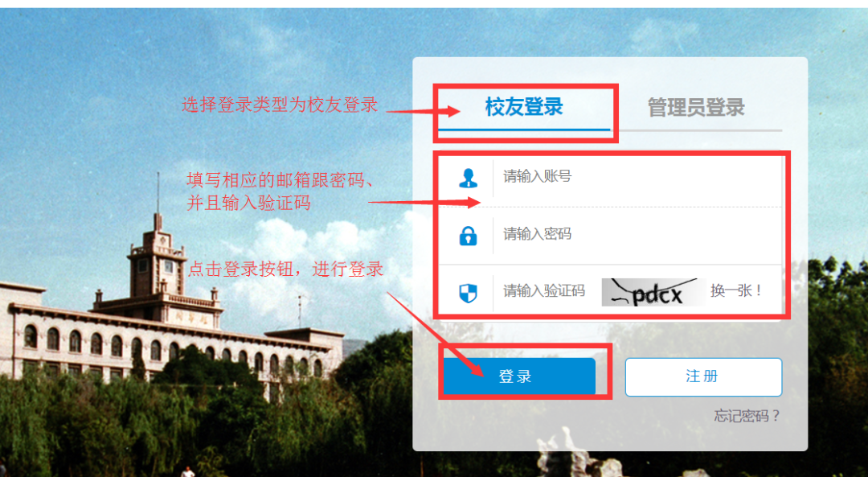Refresh captcha via 换一张！ link
Screen dimensions: 868x477
point(736,291)
